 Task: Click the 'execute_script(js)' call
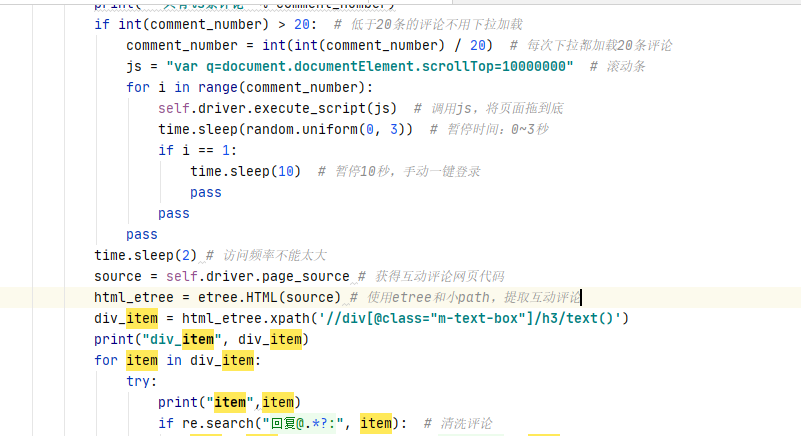(325, 108)
